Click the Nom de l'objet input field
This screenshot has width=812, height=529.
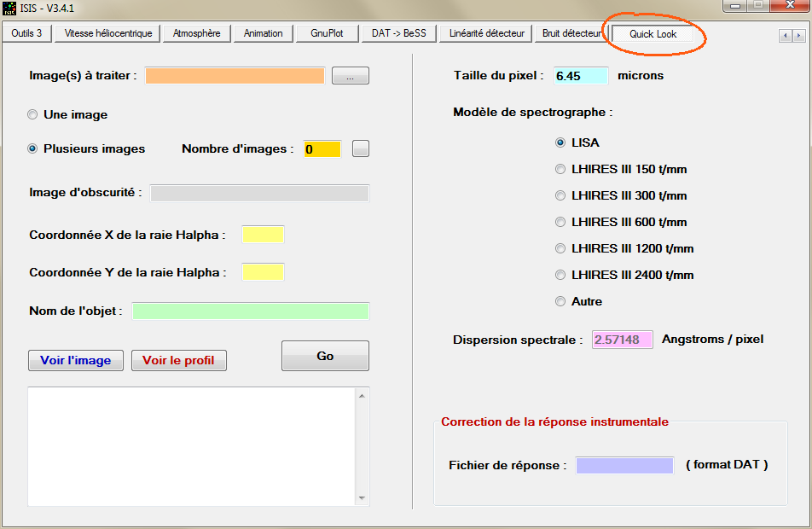point(251,311)
